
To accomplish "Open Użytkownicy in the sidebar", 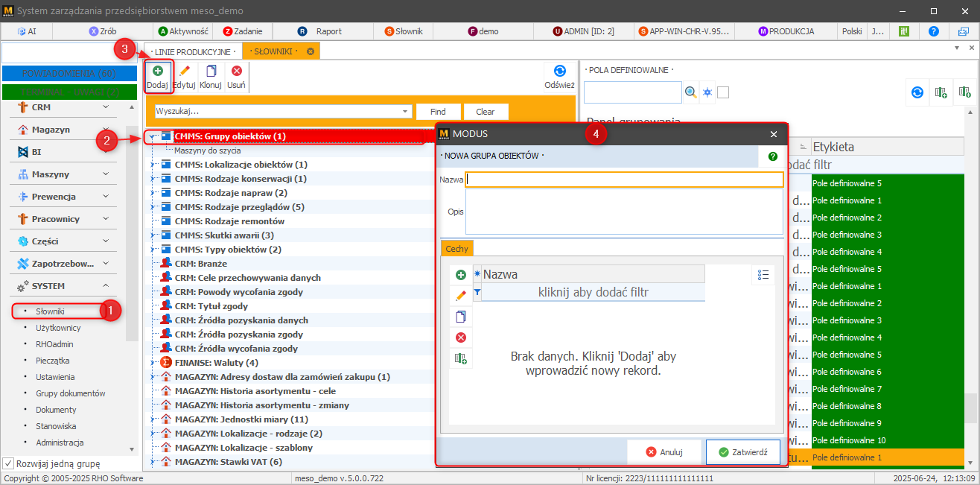I will point(58,328).
